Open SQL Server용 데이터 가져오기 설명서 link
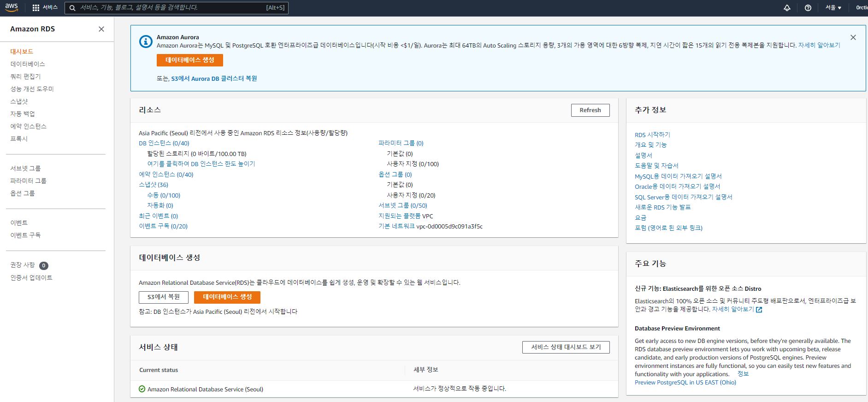Image resolution: width=868 pixels, height=402 pixels. click(x=683, y=198)
